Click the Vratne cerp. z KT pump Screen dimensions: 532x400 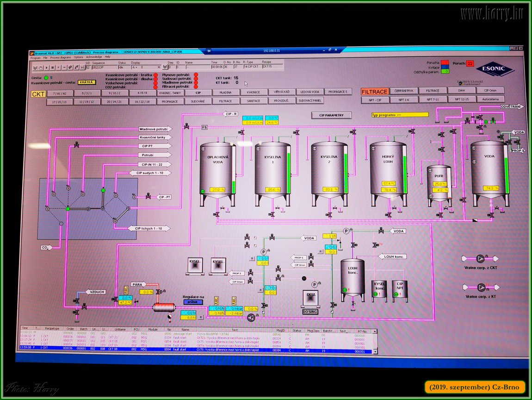481,287
